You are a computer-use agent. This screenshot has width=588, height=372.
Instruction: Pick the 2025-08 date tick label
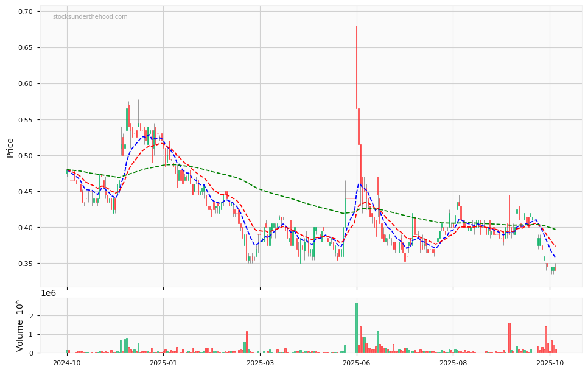pos(453,363)
